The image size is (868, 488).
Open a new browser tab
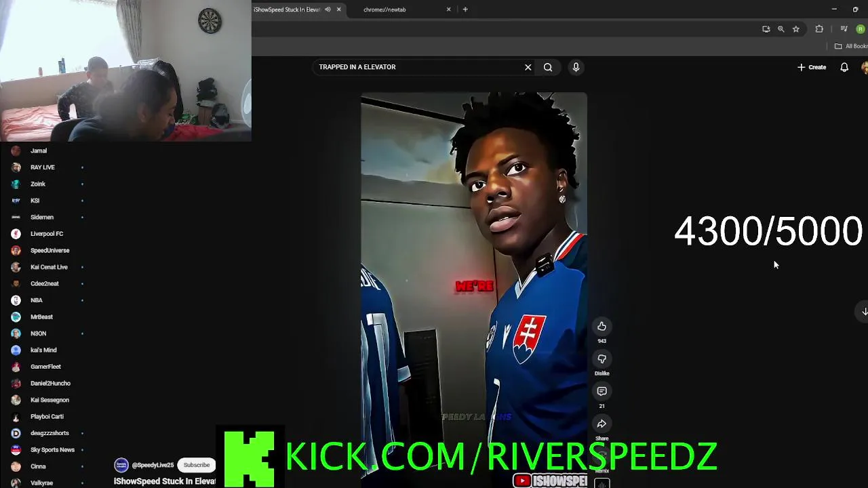coord(465,9)
